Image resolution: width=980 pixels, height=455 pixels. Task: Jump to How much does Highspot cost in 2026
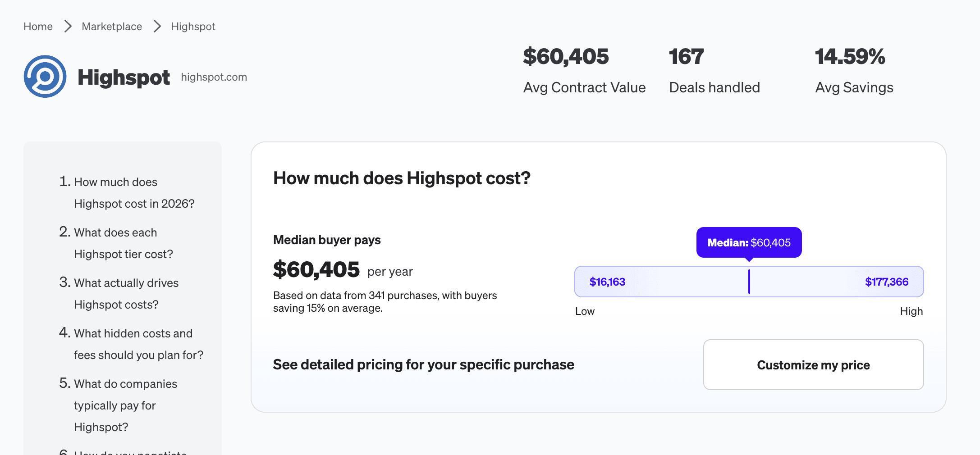[127, 192]
